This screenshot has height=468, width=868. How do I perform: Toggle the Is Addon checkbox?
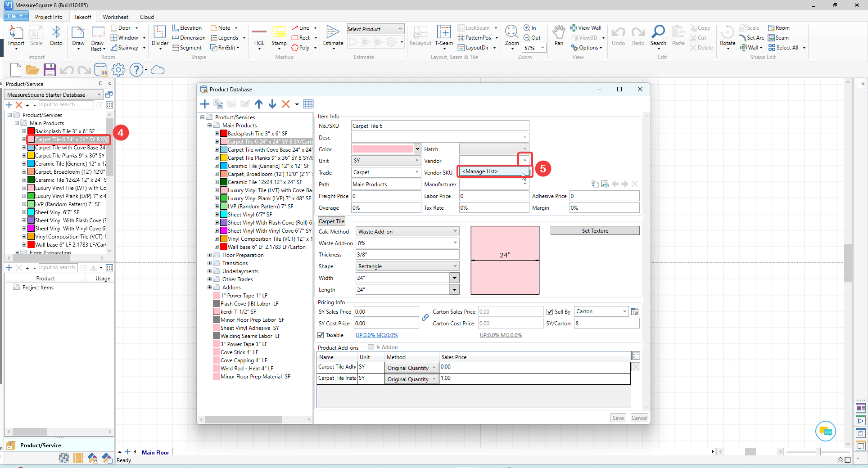point(371,347)
